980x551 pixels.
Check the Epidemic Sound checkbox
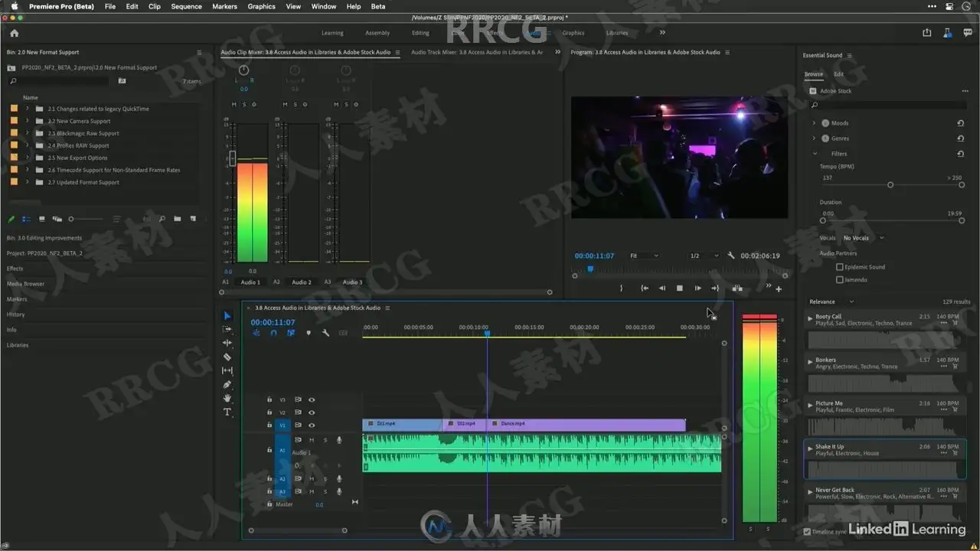click(840, 267)
